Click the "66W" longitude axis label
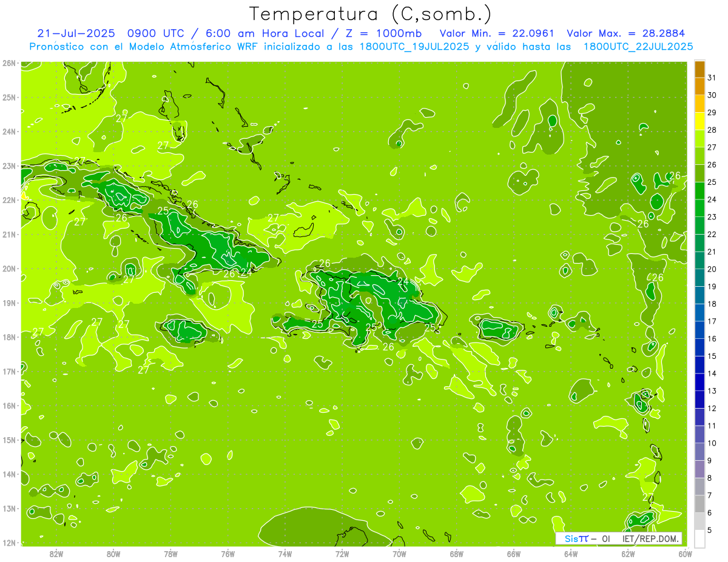 (514, 554)
